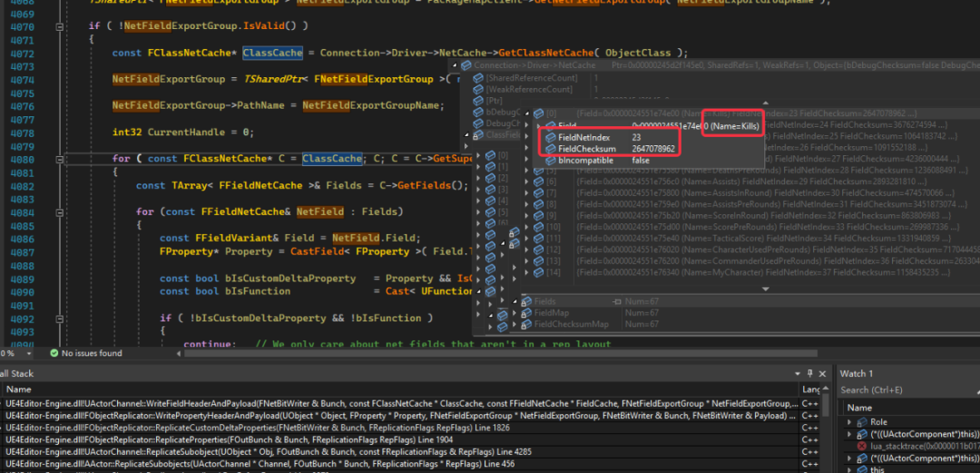
Task: Expand array element [14] MyCharacter
Action: pos(527,272)
